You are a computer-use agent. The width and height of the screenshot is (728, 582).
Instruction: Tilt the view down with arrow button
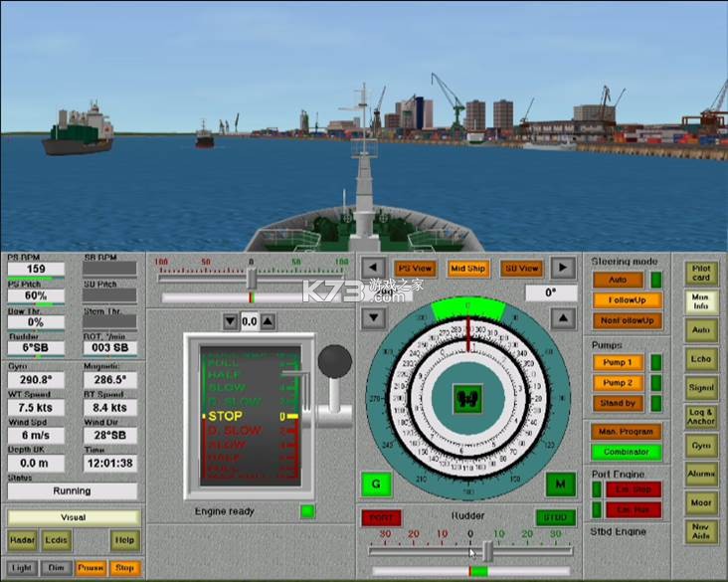point(374,318)
